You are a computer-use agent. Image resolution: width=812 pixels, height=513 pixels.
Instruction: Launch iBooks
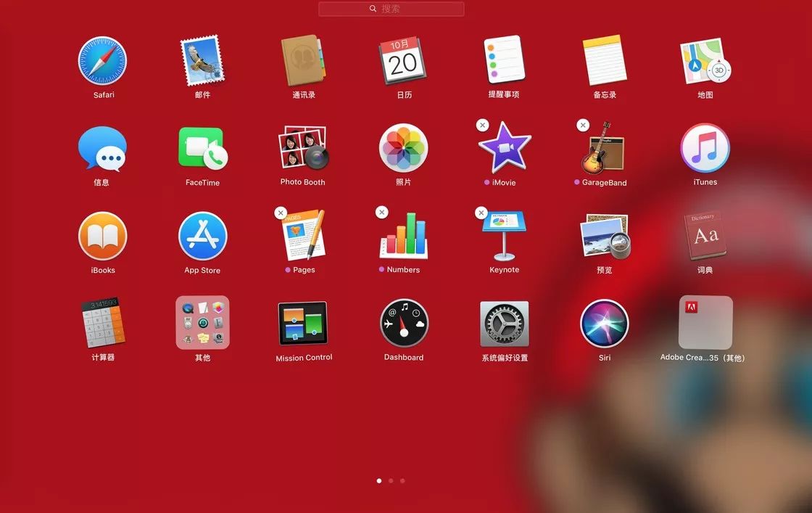pos(102,237)
